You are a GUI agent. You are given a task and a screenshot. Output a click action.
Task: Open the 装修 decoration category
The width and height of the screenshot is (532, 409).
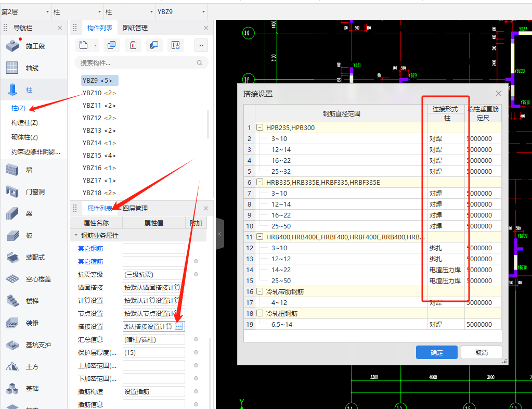tap(22, 323)
